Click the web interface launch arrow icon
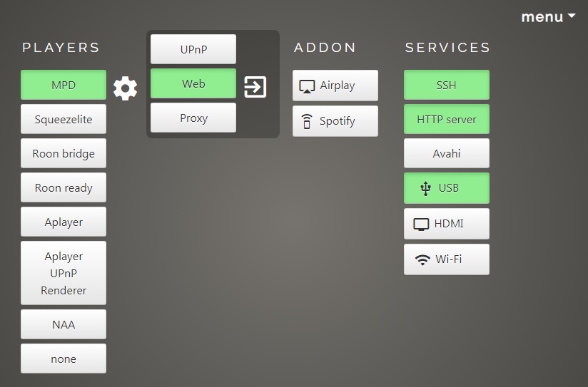Image resolution: width=588 pixels, height=387 pixels. [255, 87]
